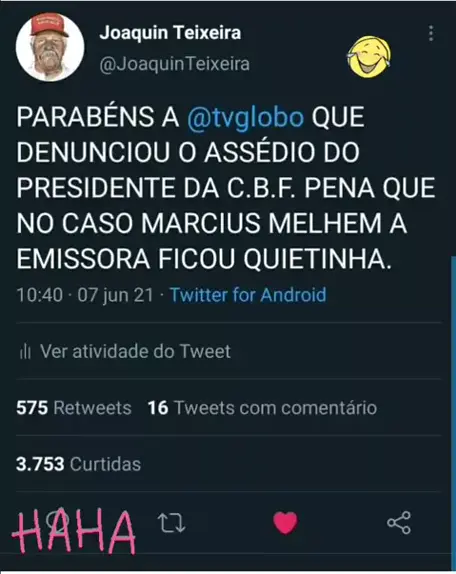Image resolution: width=456 pixels, height=574 pixels.
Task: Open the Twitter for Android source link
Action: pyautogui.click(x=248, y=295)
